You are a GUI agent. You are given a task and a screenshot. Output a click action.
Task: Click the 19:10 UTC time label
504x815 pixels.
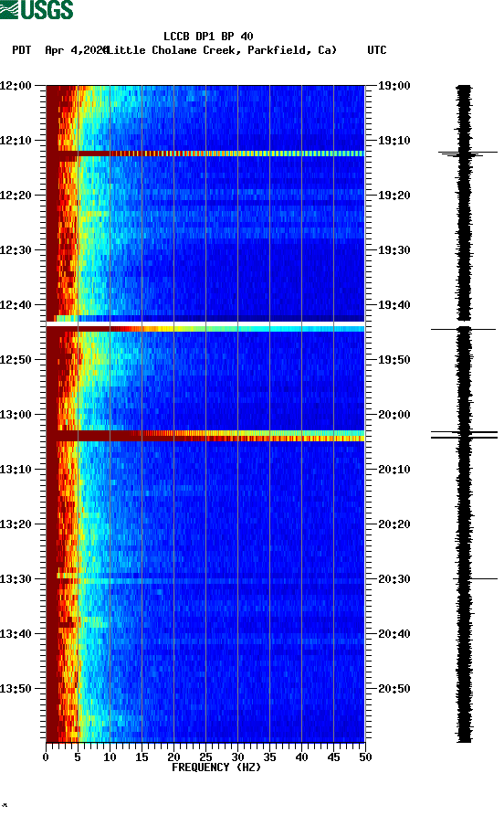pyautogui.click(x=394, y=141)
